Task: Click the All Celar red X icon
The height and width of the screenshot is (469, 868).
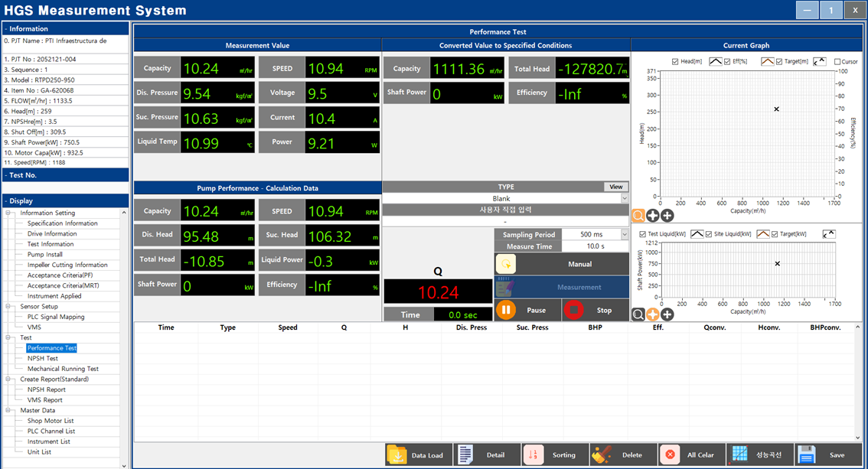Action: click(x=670, y=454)
